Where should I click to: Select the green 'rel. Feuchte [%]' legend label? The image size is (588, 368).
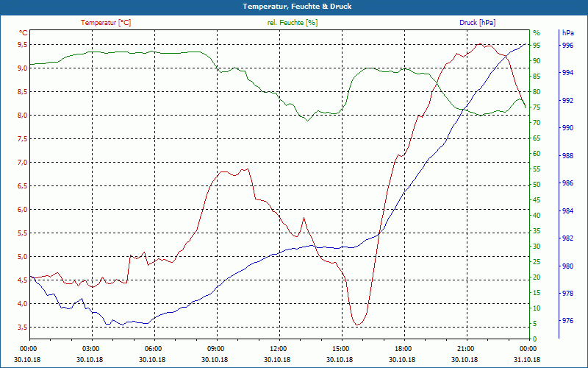pyautogui.click(x=293, y=23)
